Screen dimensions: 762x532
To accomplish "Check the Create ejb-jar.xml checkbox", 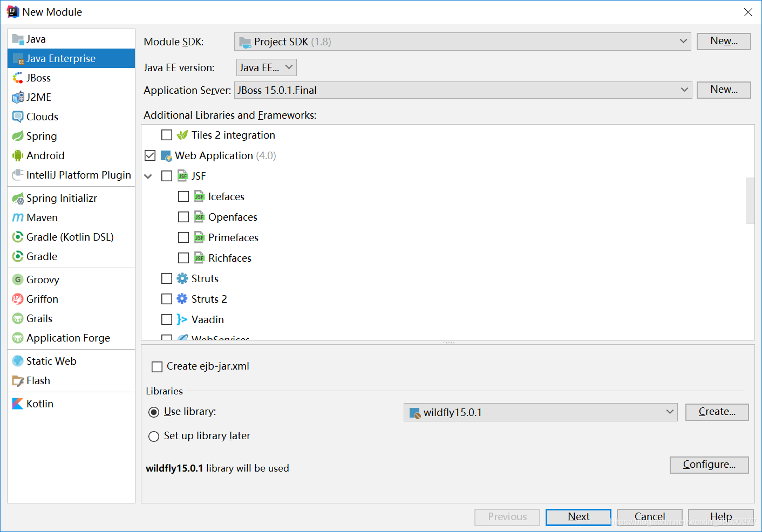I will click(x=157, y=366).
